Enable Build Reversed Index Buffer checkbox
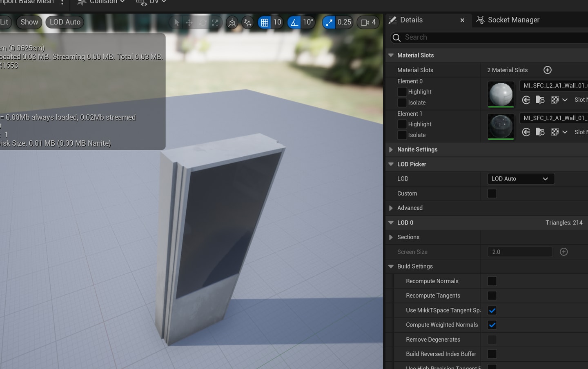The height and width of the screenshot is (369, 588). (492, 354)
